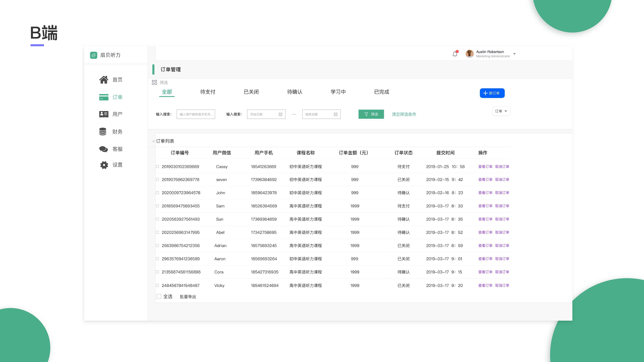Open calendar icon in 结束日期 field
The image size is (644, 362).
336,114
